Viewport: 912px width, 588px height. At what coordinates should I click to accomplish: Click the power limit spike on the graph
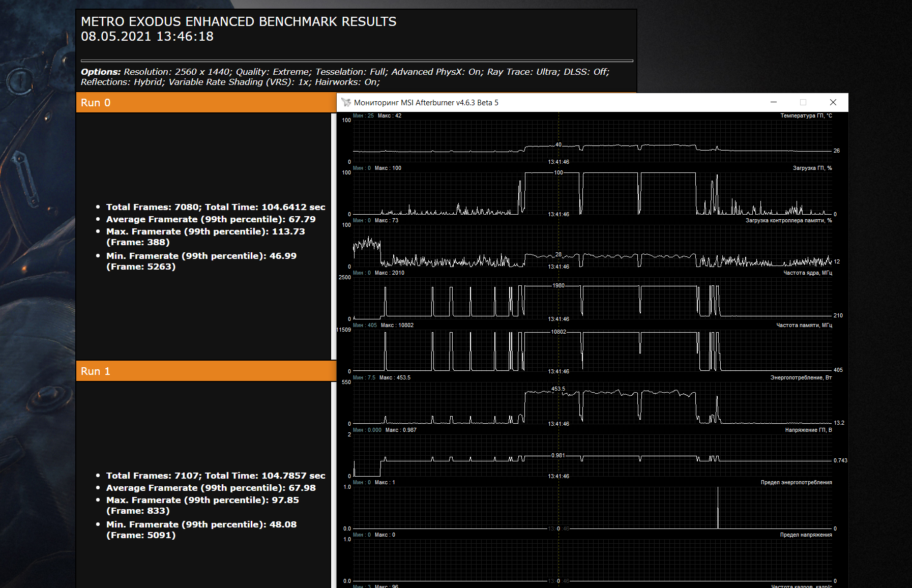(x=718, y=508)
